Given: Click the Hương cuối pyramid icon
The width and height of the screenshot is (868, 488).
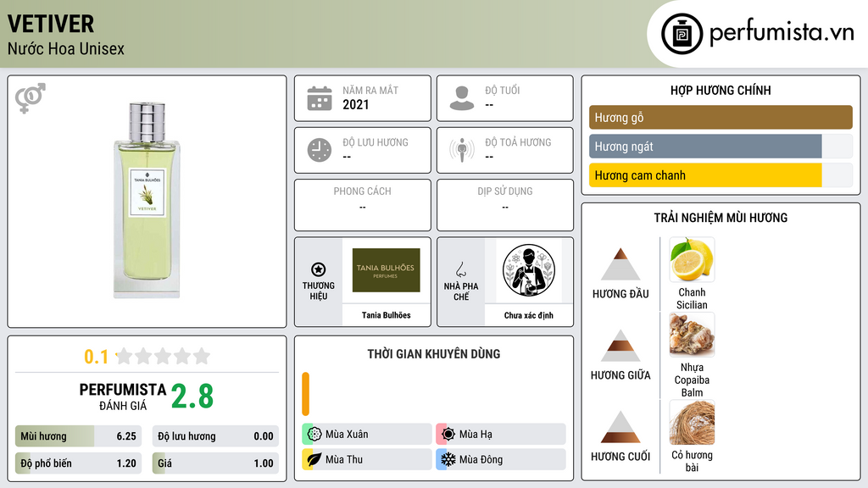Looking at the screenshot, I should [x=620, y=427].
